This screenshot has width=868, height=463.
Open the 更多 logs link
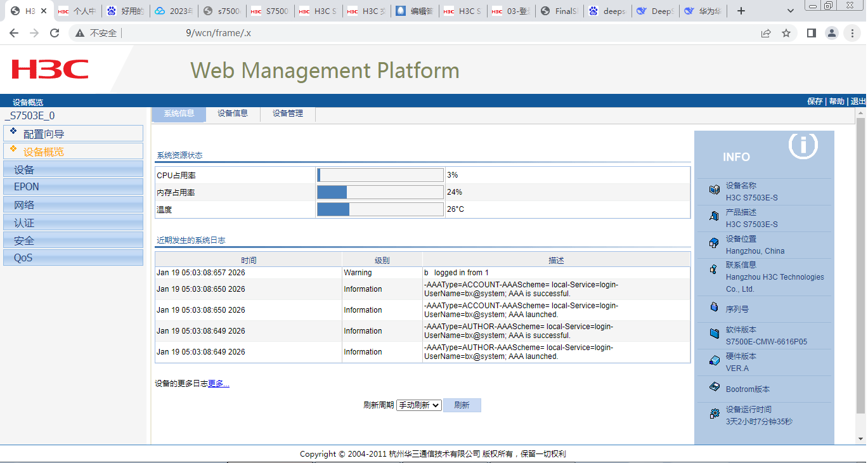[x=219, y=384]
